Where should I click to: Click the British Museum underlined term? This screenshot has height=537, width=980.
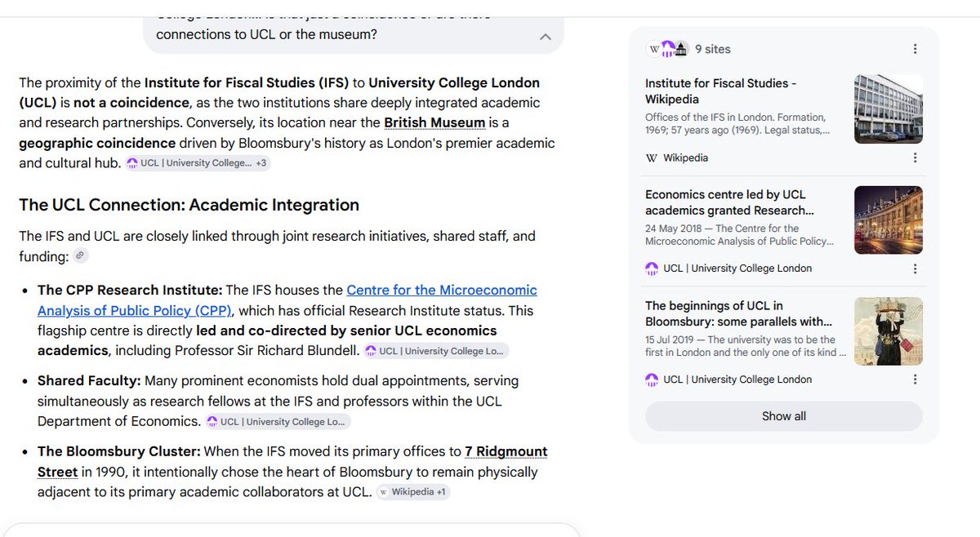point(434,122)
